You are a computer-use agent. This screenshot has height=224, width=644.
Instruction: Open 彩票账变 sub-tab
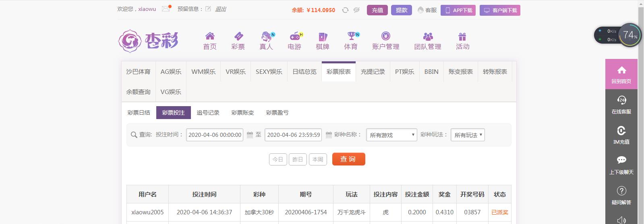pyautogui.click(x=243, y=113)
